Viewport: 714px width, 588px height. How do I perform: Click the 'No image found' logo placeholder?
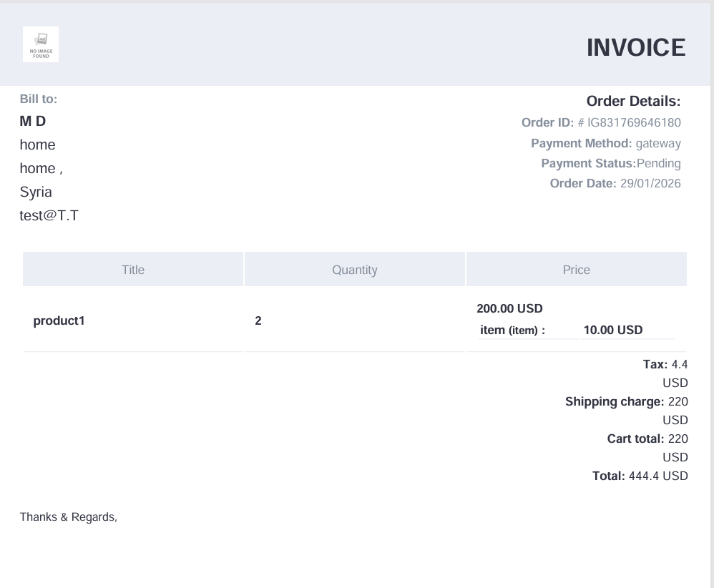(41, 44)
